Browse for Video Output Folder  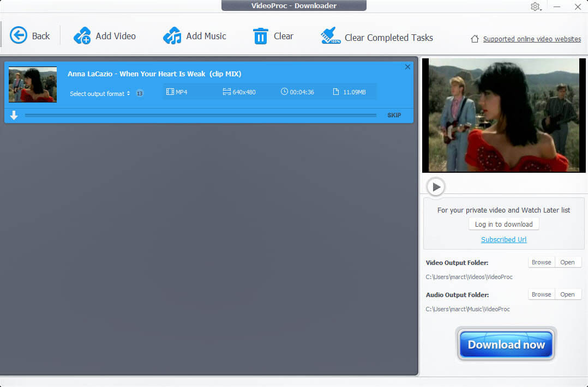pos(541,262)
